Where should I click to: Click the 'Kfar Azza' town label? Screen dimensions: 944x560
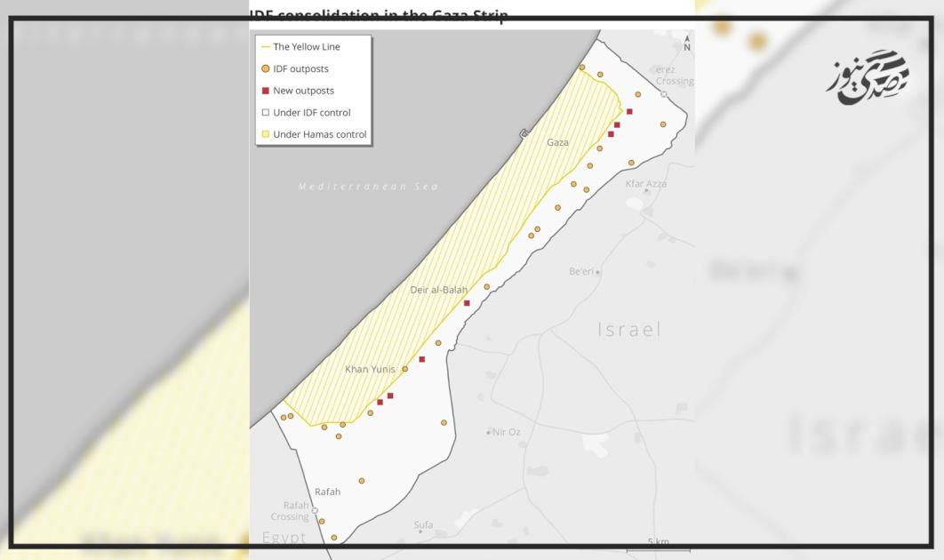[x=646, y=184]
